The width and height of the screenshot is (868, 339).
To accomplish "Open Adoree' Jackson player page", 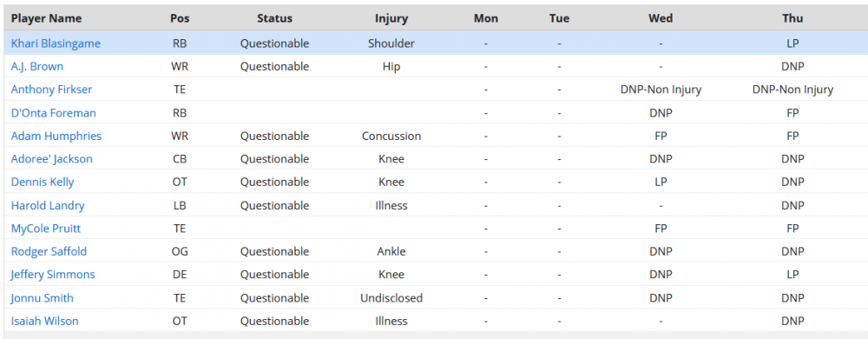I will (52, 159).
